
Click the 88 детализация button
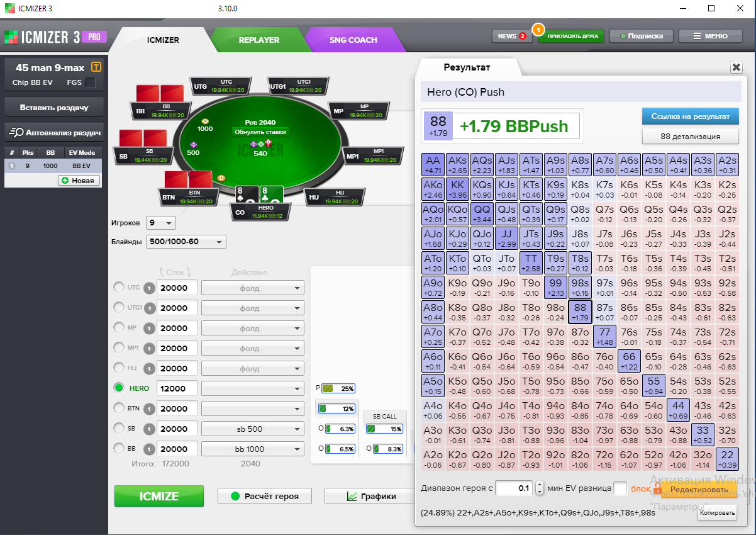(x=690, y=136)
